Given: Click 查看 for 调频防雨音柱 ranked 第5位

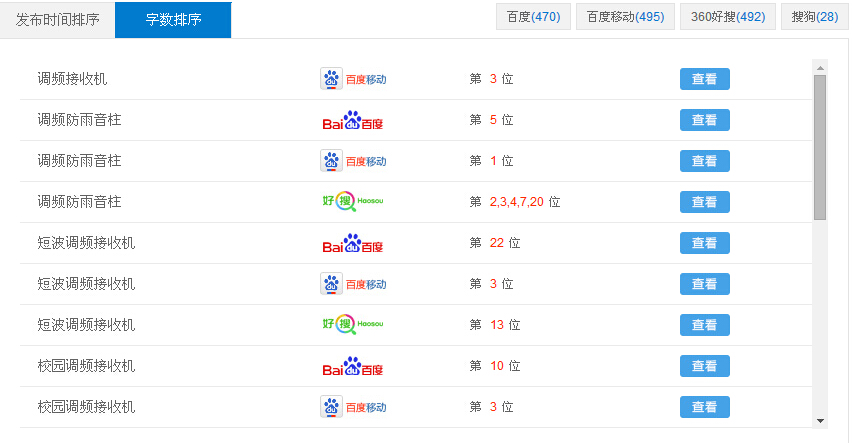Looking at the screenshot, I should pyautogui.click(x=704, y=120).
